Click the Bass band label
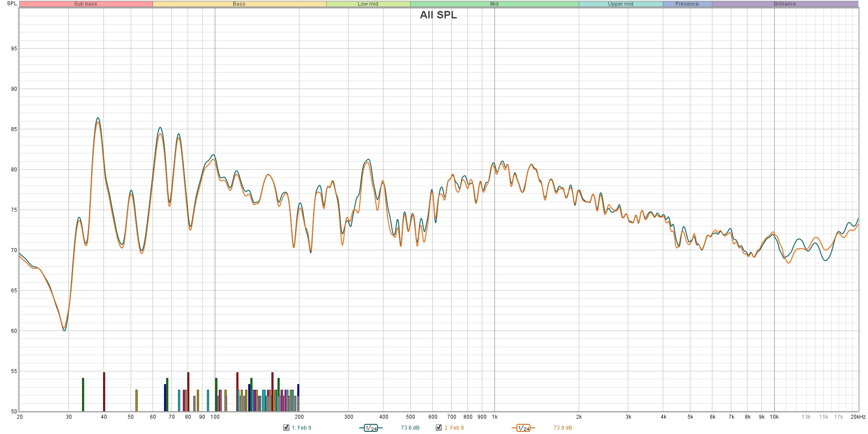The image size is (868, 434). click(x=239, y=4)
